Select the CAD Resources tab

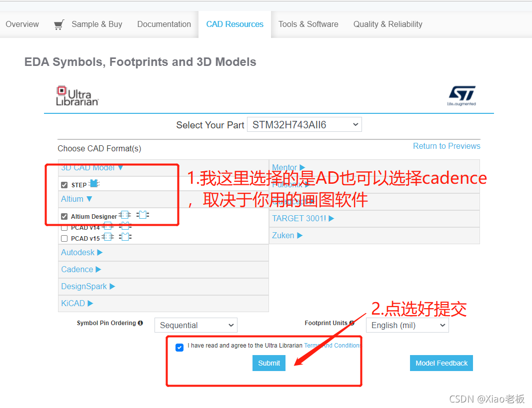235,24
